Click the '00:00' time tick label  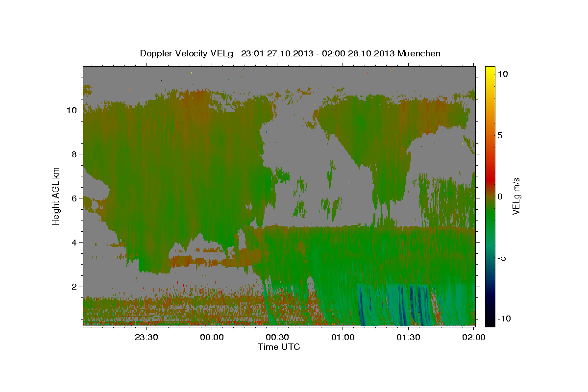click(212, 337)
